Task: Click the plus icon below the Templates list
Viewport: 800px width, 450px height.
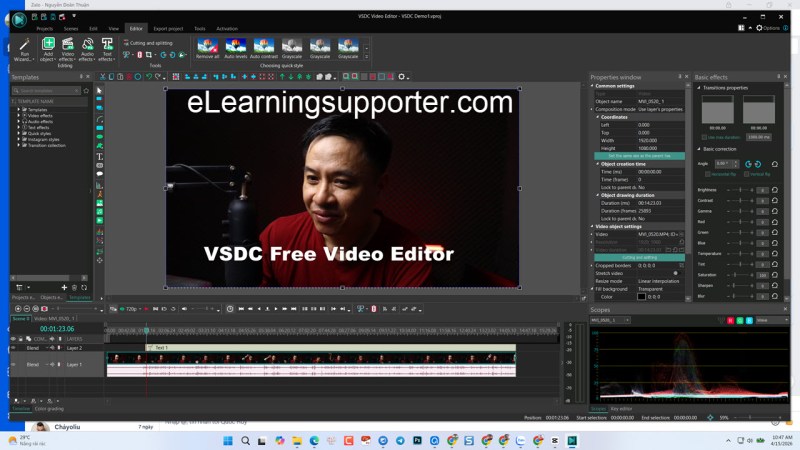Action: tap(64, 287)
